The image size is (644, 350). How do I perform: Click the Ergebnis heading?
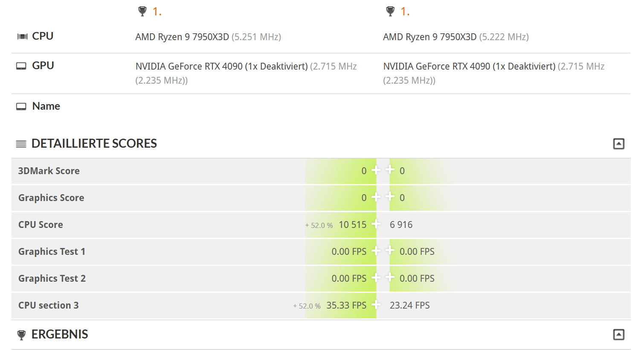pos(60,334)
